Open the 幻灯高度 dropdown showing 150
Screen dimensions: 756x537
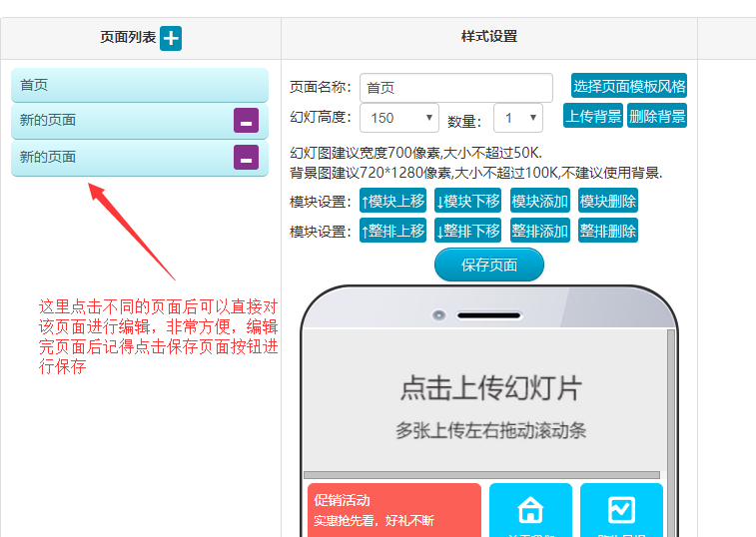click(x=399, y=118)
